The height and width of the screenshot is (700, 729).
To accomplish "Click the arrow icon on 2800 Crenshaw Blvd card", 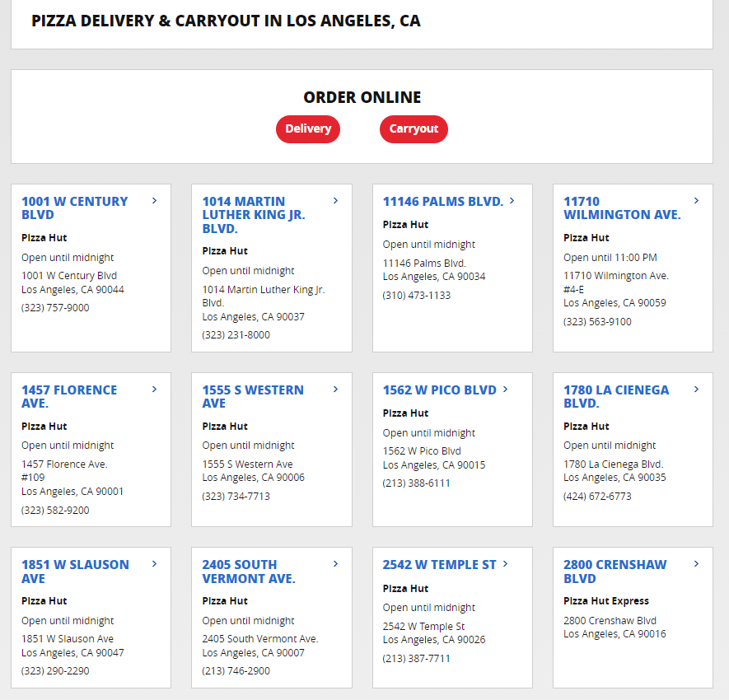I will (696, 564).
